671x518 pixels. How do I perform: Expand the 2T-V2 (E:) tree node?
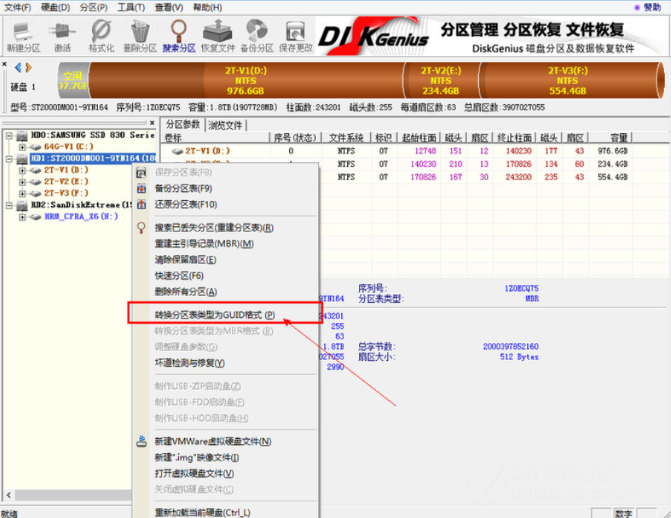(x=22, y=182)
